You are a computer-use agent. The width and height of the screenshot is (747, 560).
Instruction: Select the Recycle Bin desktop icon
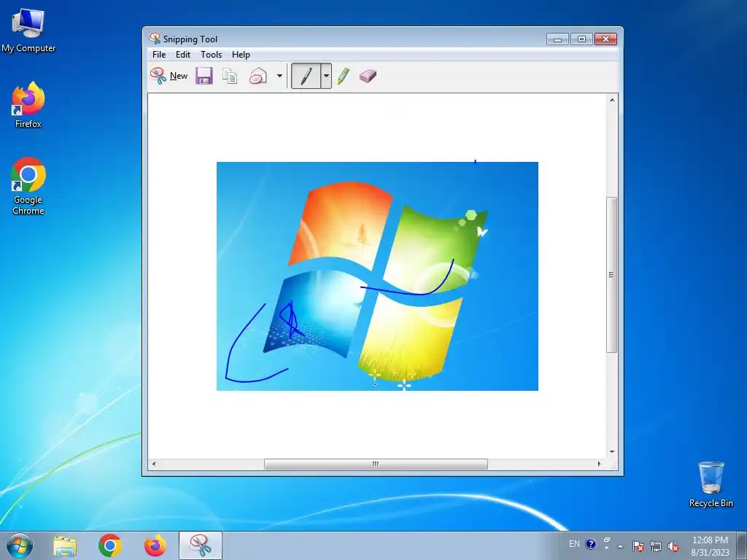[711, 484]
